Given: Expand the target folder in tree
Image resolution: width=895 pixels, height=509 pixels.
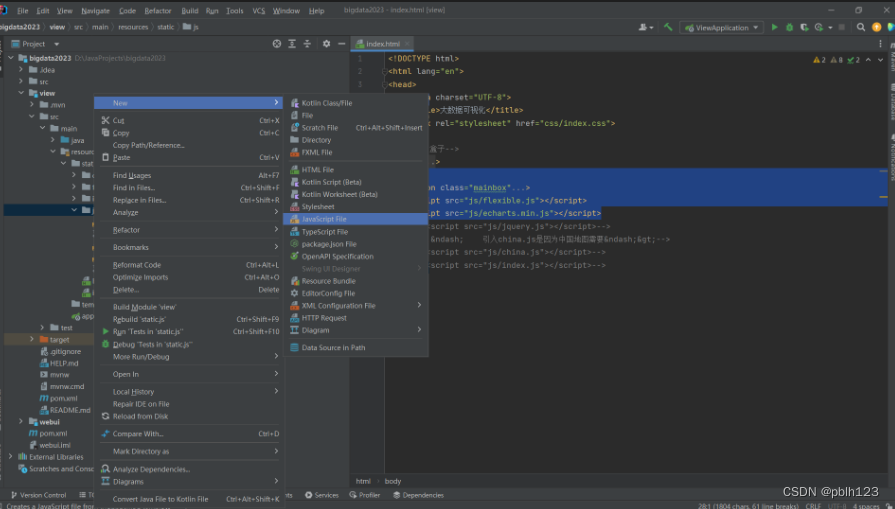Looking at the screenshot, I should pos(32,339).
